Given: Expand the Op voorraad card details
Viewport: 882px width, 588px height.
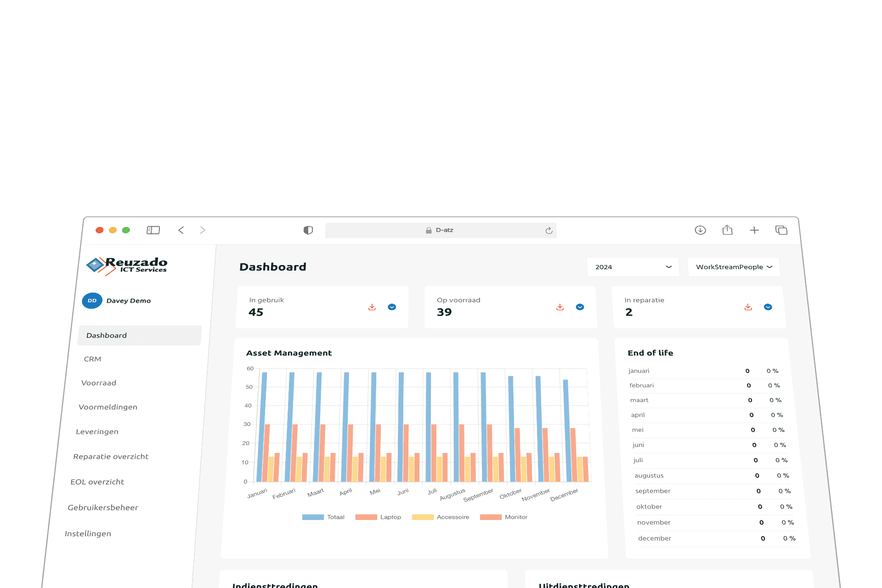Looking at the screenshot, I should click(x=580, y=307).
